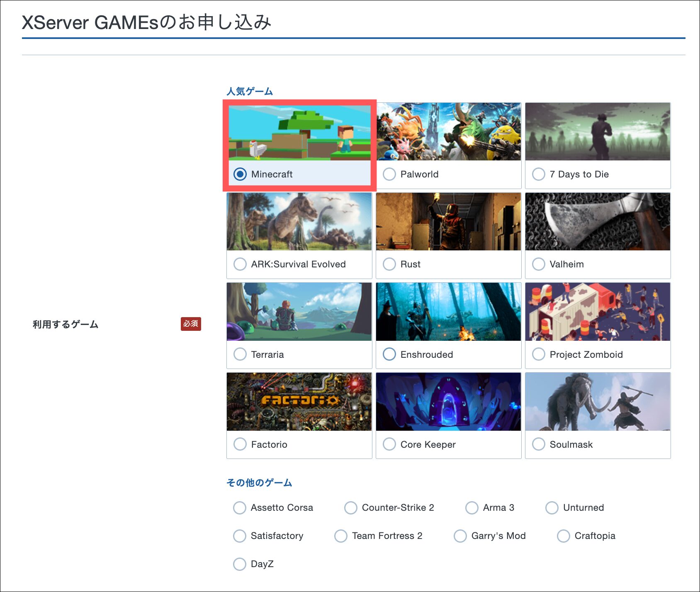Select the Minecraft radio button
700x592 pixels.
click(x=240, y=174)
